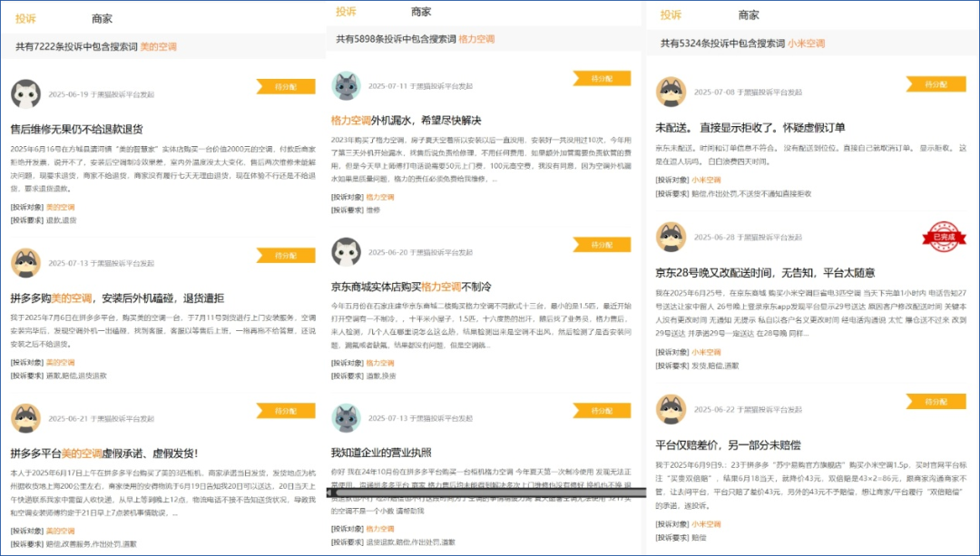Click 美的空调 投诉对象 link under 售后维修无果 complaint
Image resolution: width=980 pixels, height=556 pixels.
click(61, 208)
